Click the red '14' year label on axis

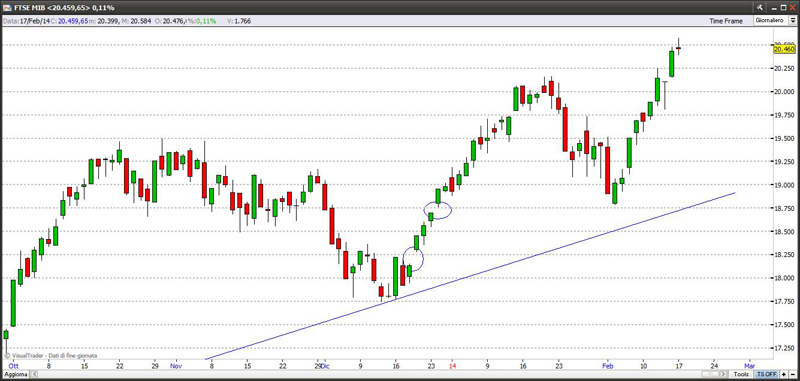(x=452, y=366)
